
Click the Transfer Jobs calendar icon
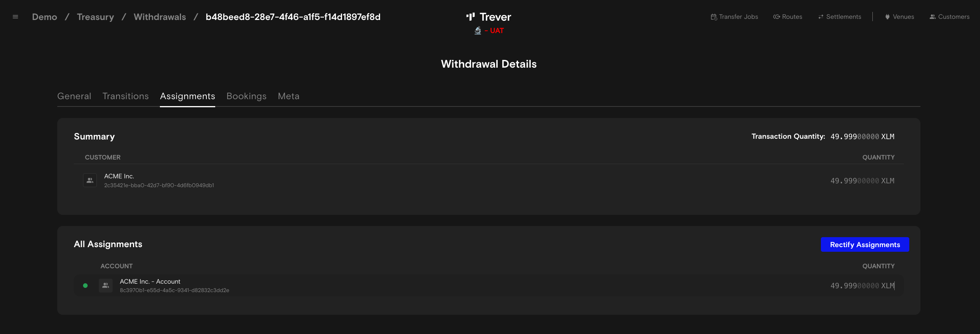[714, 17]
